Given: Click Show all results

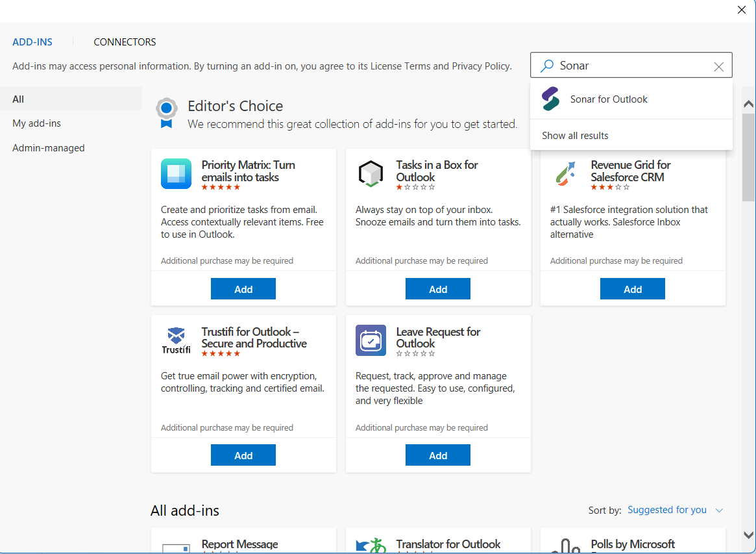Looking at the screenshot, I should tap(575, 136).
